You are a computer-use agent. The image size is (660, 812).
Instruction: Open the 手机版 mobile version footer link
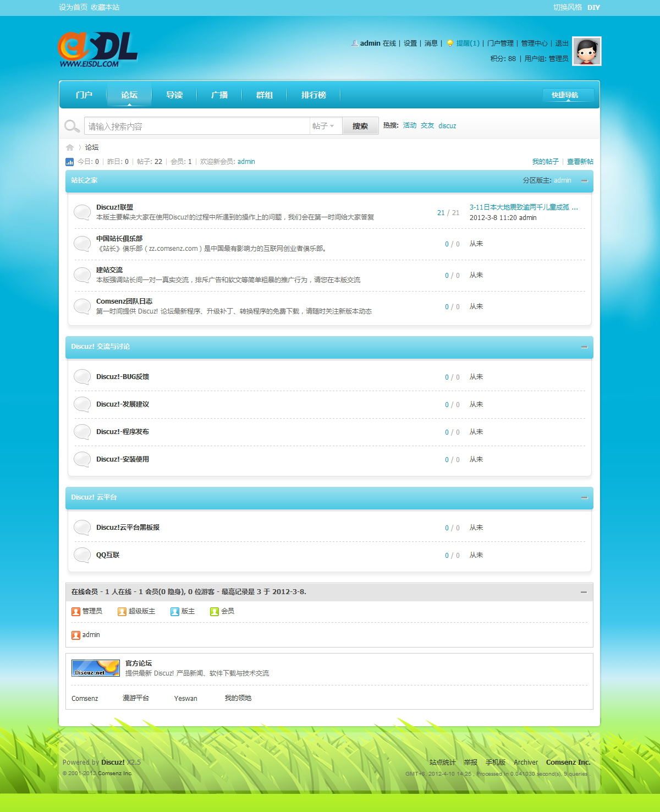[495, 762]
